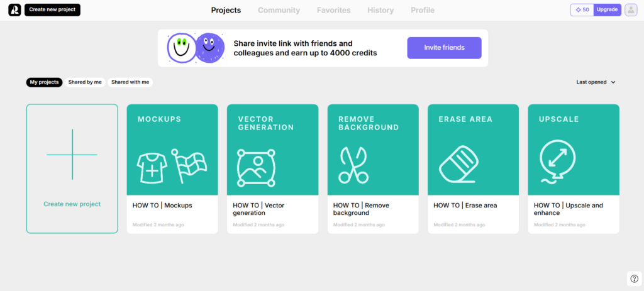Open the user avatar profile icon

pyautogui.click(x=631, y=10)
